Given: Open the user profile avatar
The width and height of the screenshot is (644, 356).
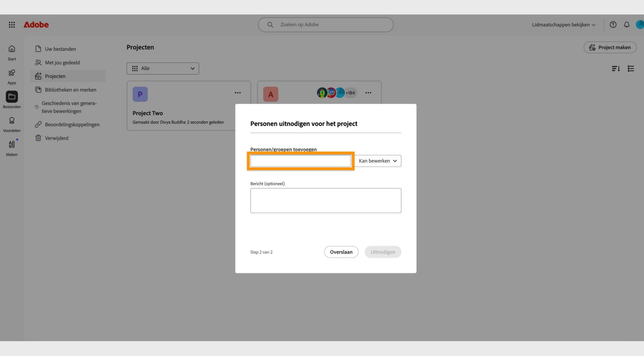Looking at the screenshot, I should click(640, 24).
